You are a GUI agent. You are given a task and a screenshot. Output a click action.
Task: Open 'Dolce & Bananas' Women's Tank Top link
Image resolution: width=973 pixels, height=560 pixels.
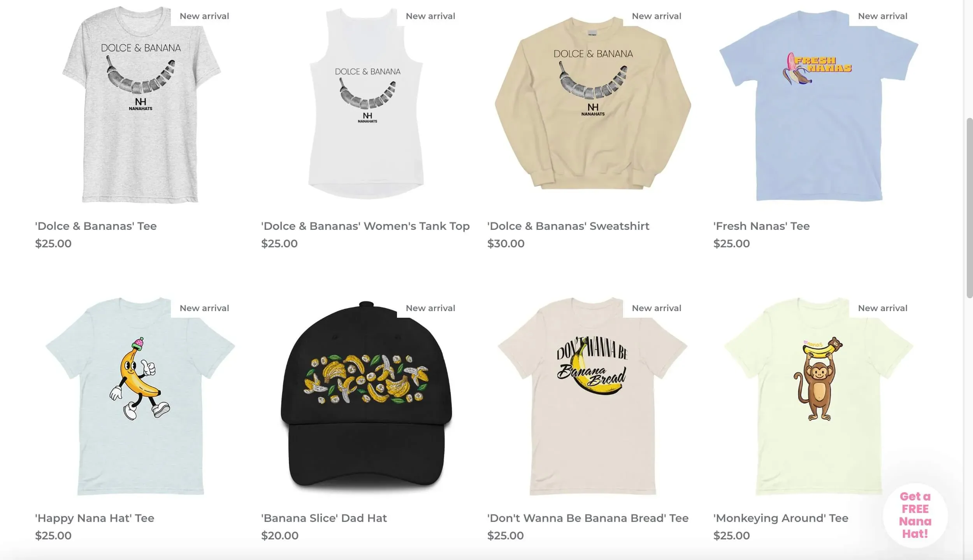[365, 226]
